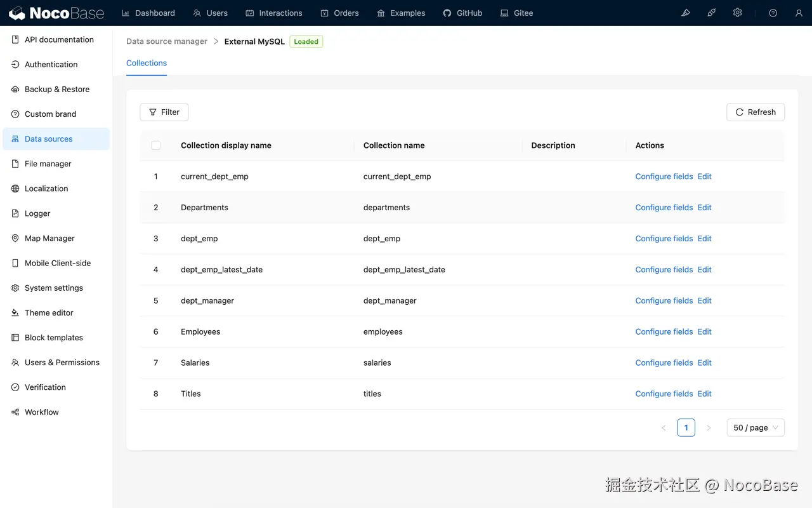Edit the Salaries collection
Viewport: 812px width, 508px height.
tap(704, 363)
